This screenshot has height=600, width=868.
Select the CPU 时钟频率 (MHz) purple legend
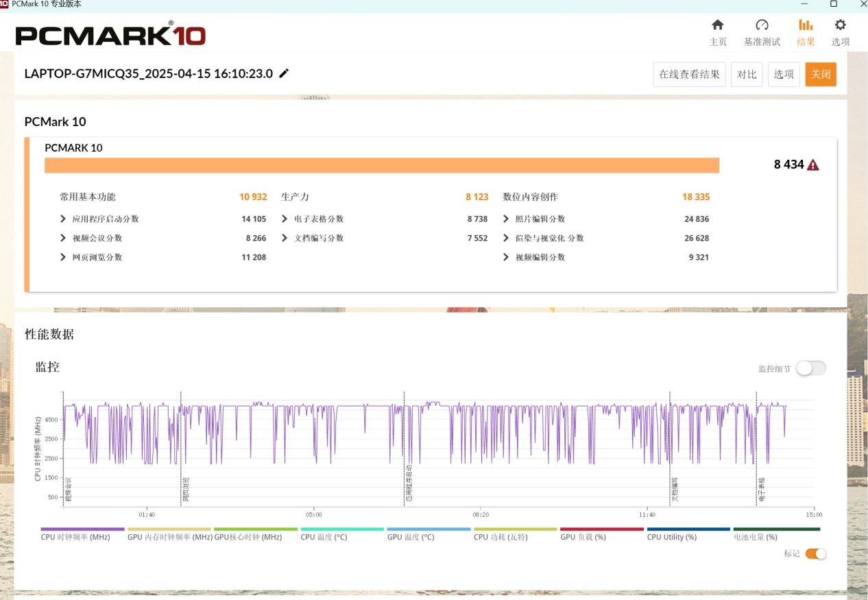click(82, 533)
